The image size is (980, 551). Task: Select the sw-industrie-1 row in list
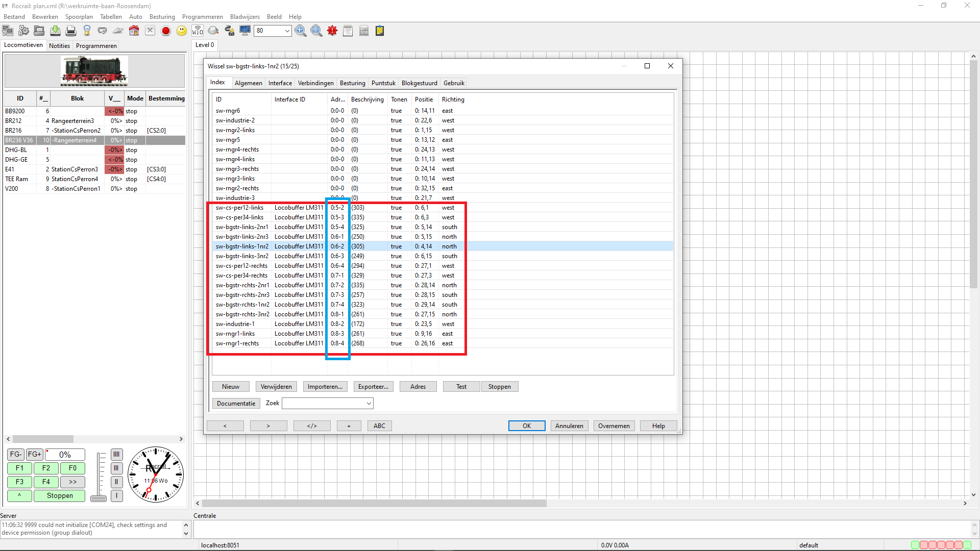pyautogui.click(x=235, y=324)
